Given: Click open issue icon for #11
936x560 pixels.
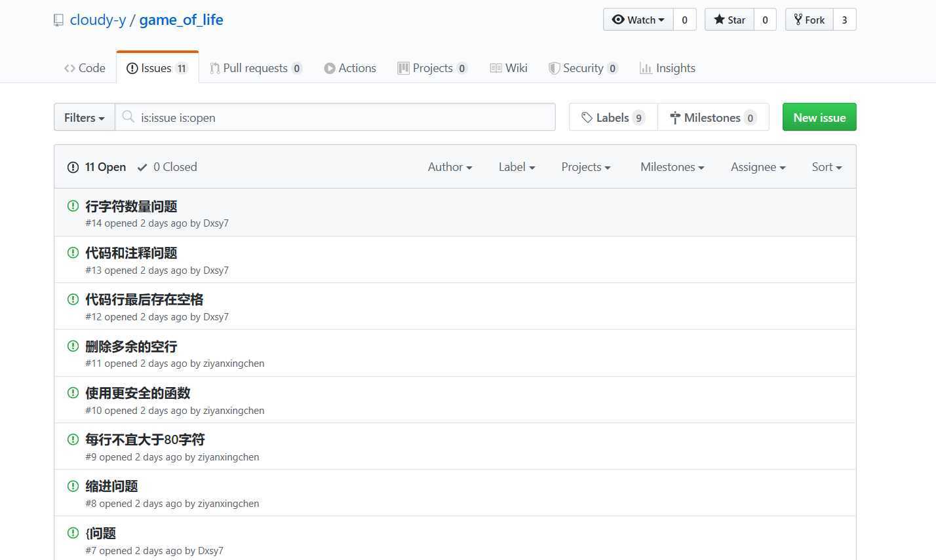Looking at the screenshot, I should (x=73, y=346).
